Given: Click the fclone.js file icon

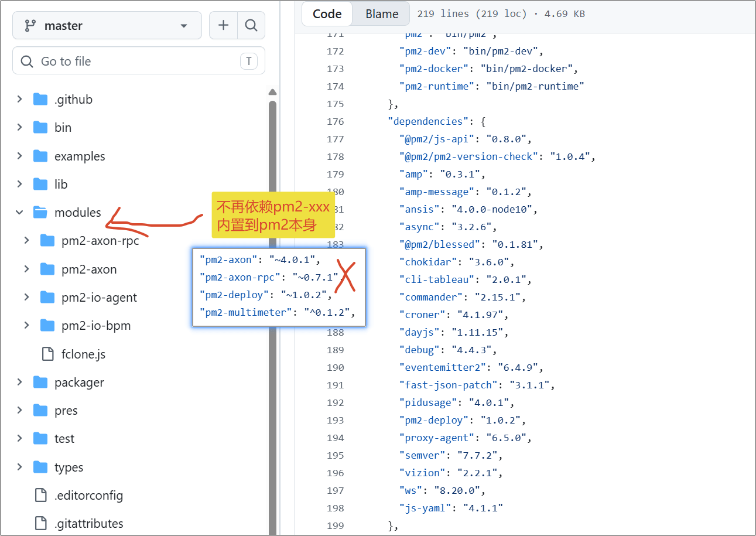Looking at the screenshot, I should tap(48, 354).
